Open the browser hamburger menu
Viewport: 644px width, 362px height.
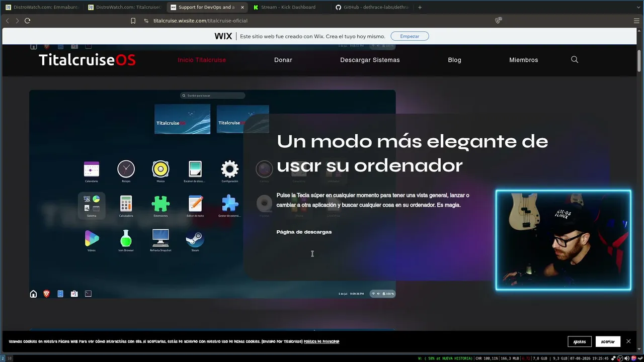pos(636,21)
